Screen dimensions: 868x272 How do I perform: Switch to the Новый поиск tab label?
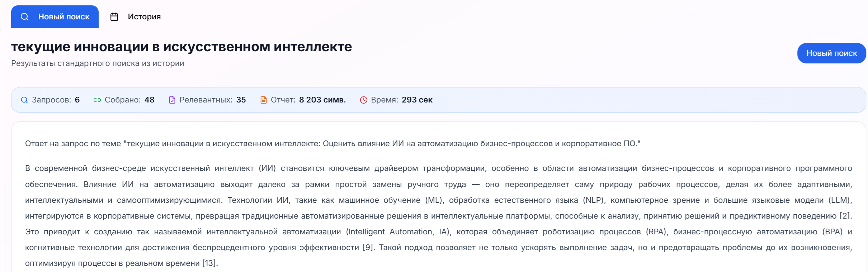64,17
